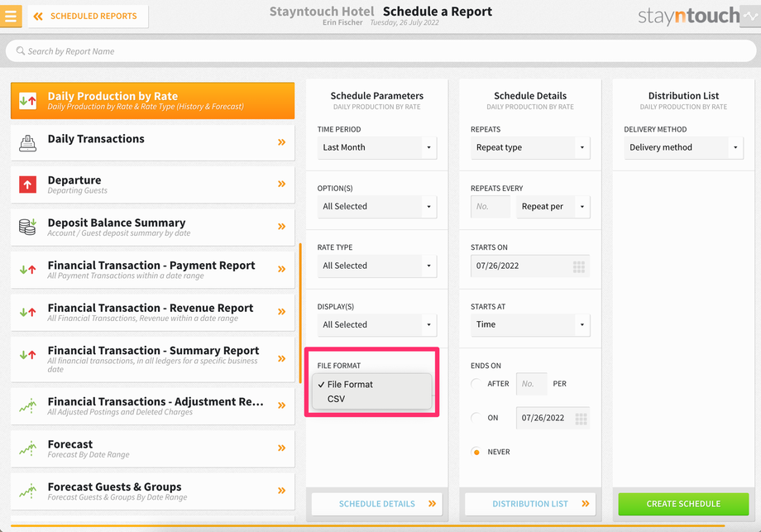Open the Delivery method dropdown
761x532 pixels.
pyautogui.click(x=683, y=147)
